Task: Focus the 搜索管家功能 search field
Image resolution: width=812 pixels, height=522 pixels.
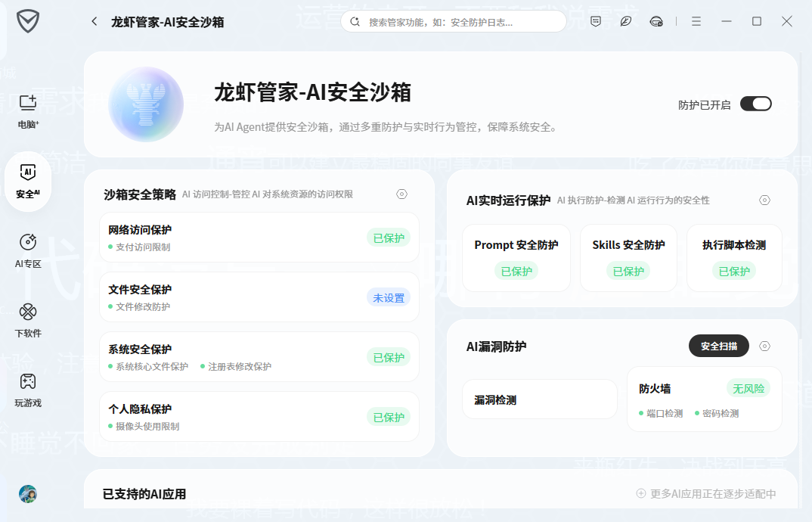Action: (453, 22)
